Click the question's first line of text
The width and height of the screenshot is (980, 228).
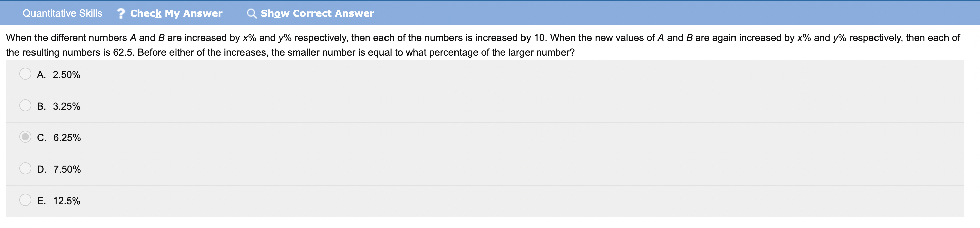pos(482,38)
